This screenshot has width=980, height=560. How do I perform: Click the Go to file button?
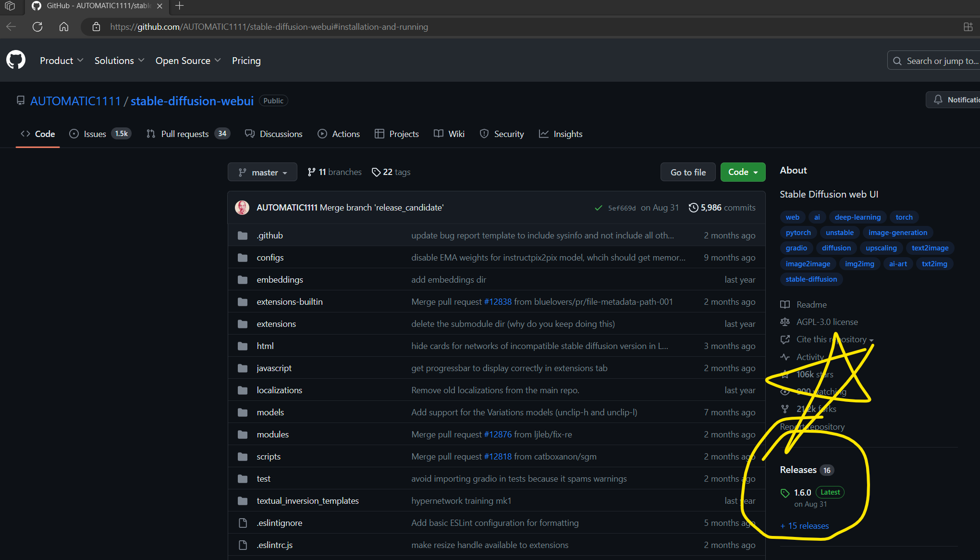pos(687,172)
